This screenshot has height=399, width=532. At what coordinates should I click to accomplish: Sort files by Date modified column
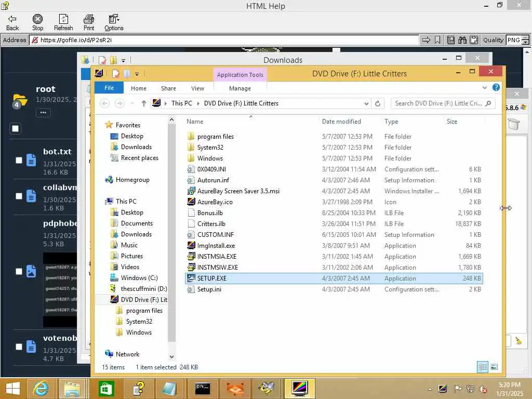[341, 122]
